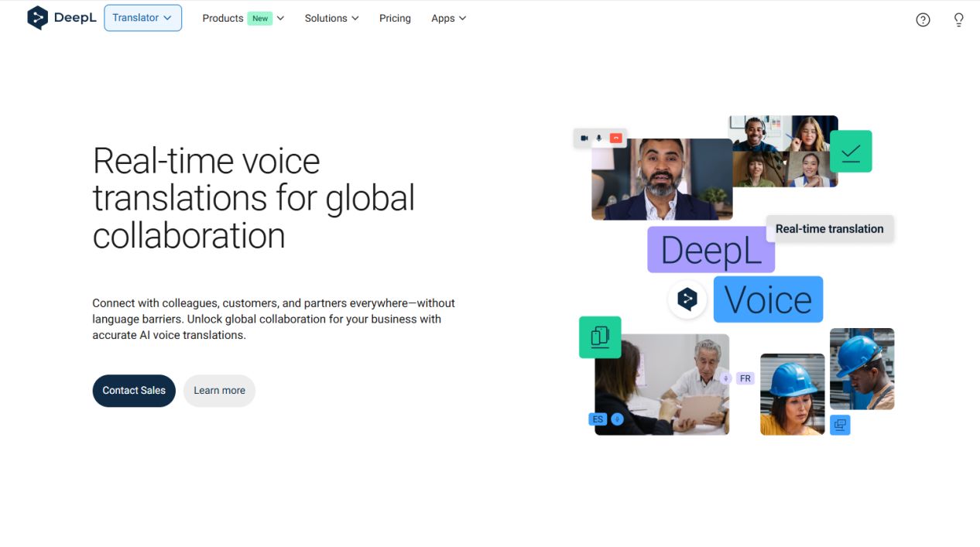Click the green checkmark tile icon
The height and width of the screenshot is (547, 980).
[x=851, y=152]
